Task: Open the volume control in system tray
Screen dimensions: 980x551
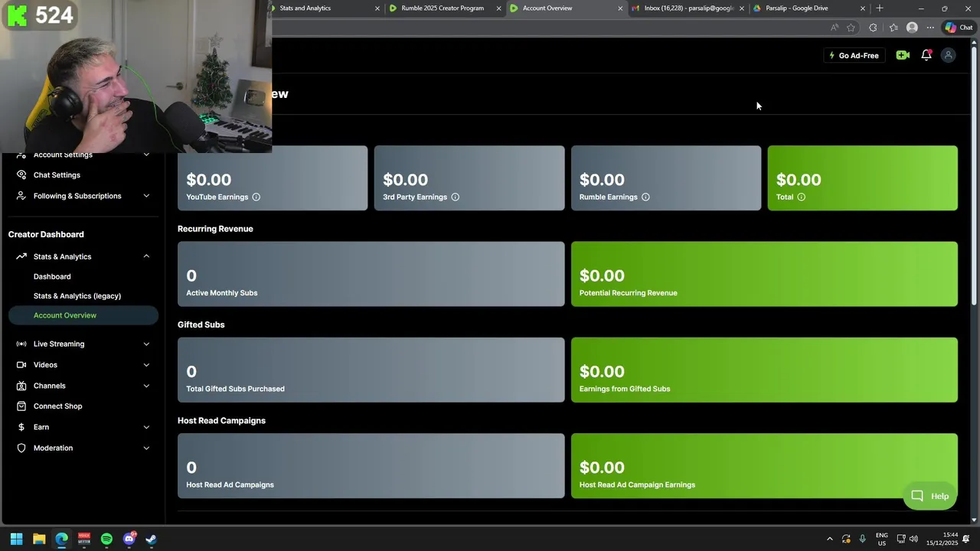Action: [x=913, y=539]
